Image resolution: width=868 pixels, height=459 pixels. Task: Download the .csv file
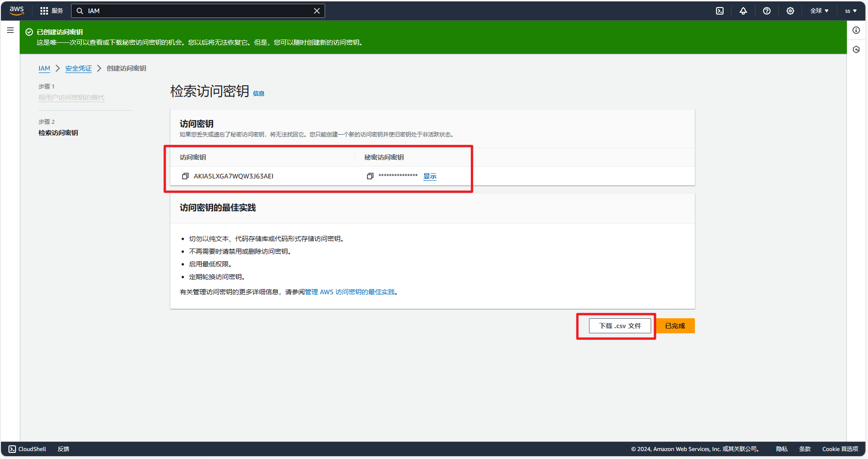point(620,326)
